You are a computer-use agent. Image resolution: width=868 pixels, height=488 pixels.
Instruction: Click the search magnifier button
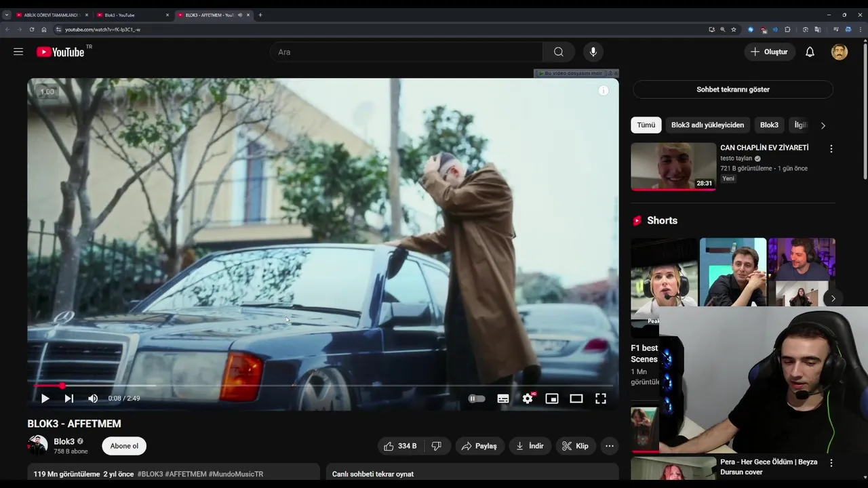(558, 52)
